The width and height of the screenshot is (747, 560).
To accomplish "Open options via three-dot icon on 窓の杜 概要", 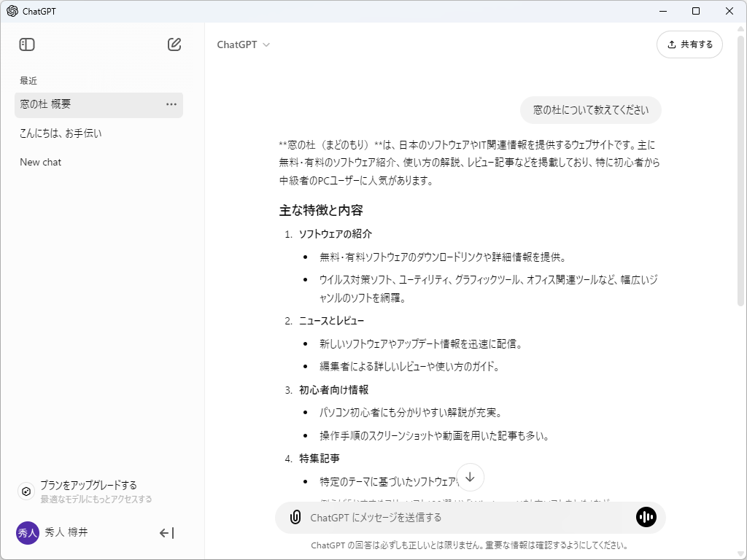I will tap(171, 104).
